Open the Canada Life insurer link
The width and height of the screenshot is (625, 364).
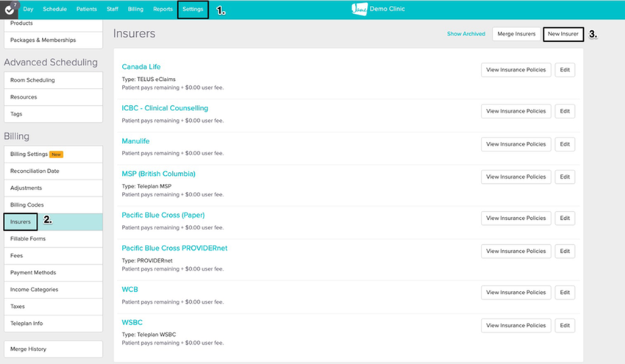(141, 67)
